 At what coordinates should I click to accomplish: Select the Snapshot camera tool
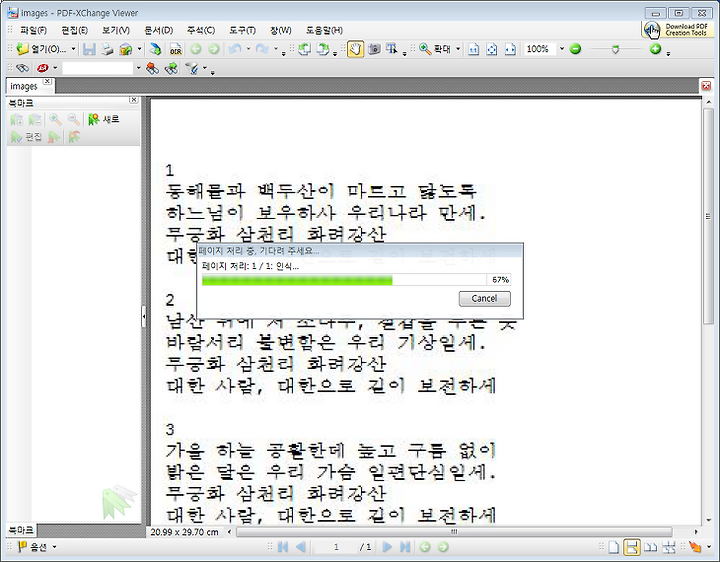[x=374, y=49]
